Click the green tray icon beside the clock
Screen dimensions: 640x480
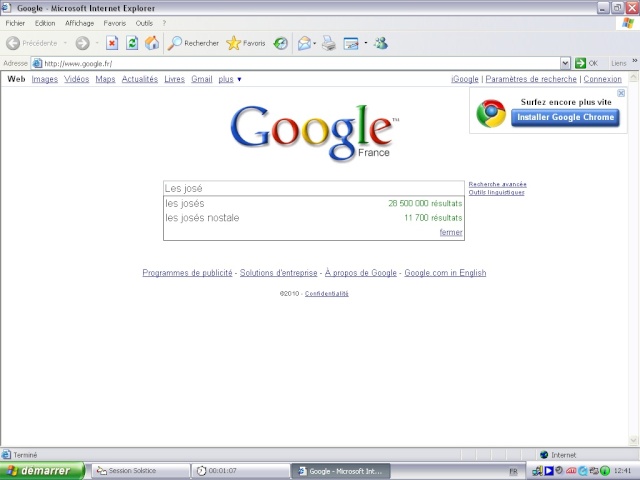(605, 471)
